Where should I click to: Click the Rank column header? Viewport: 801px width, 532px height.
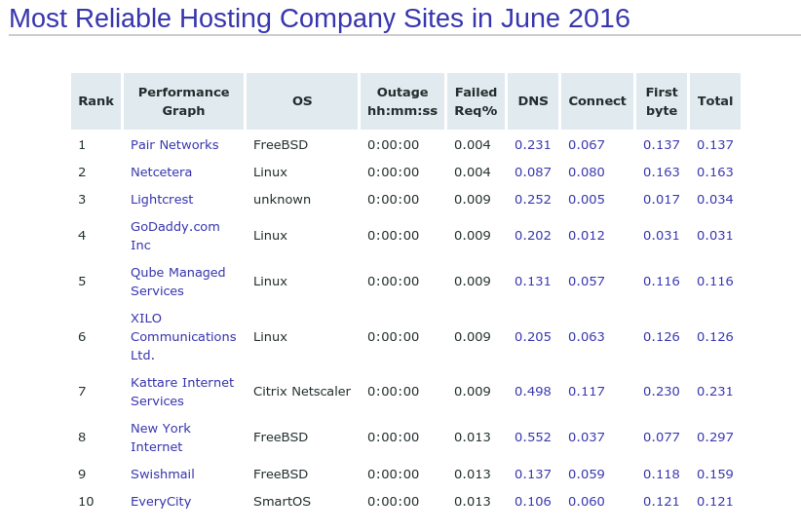pyautogui.click(x=96, y=101)
